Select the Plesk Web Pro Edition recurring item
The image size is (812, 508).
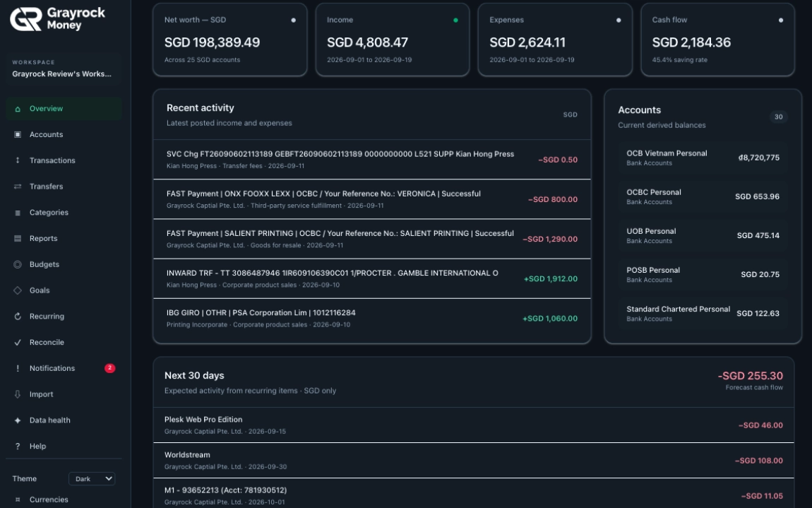point(473,425)
